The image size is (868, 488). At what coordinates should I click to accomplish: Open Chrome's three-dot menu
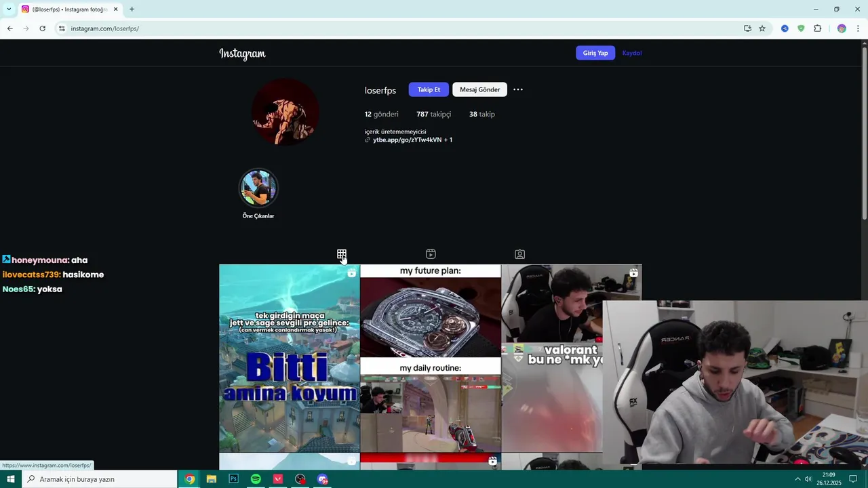(x=858, y=28)
